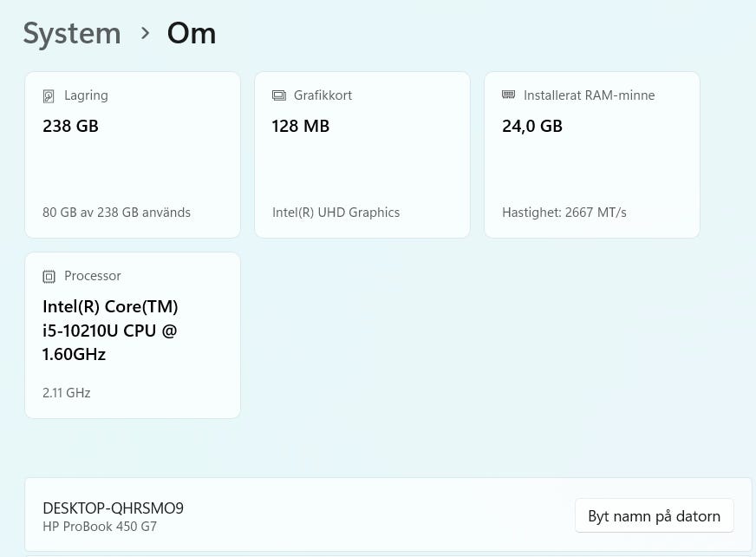Click the Grafikkort graphics card icon
The image size is (756, 557).
(278, 95)
